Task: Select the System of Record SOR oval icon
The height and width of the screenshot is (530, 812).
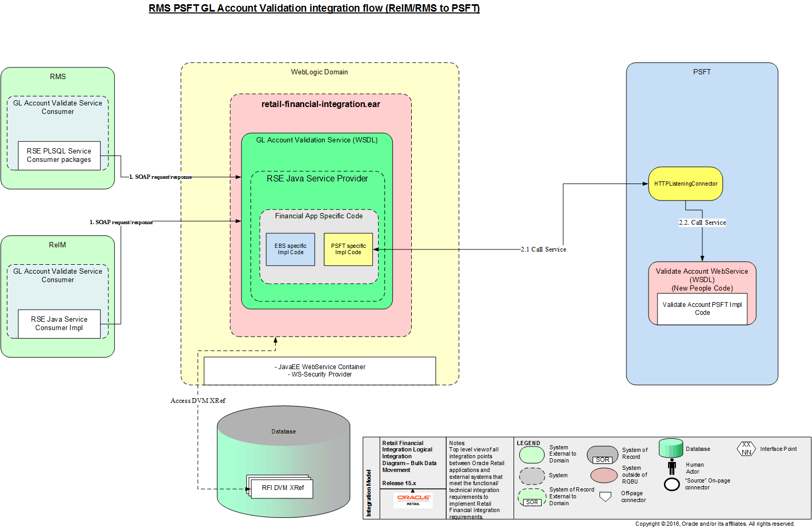Action: point(602,455)
